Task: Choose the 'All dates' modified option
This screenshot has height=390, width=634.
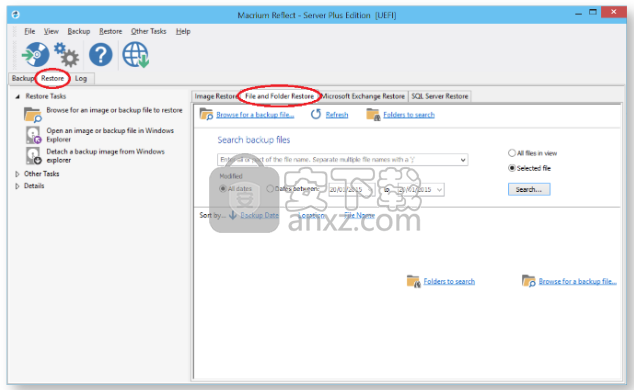Action: pyautogui.click(x=223, y=189)
